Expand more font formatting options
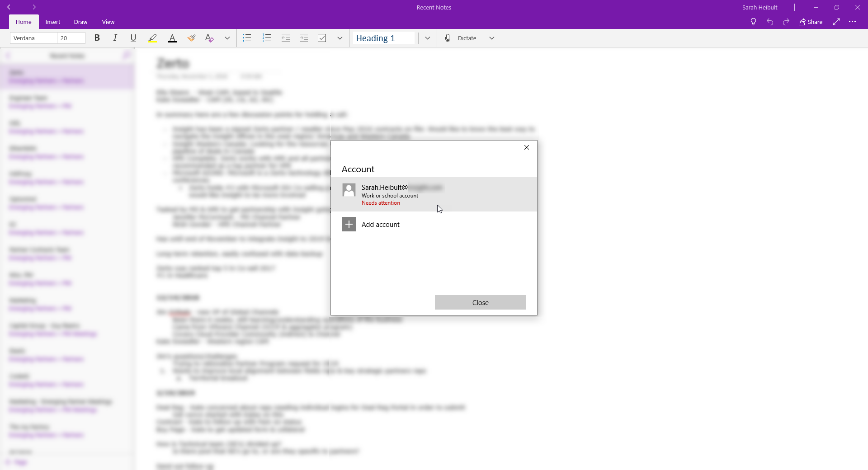868x470 pixels. coord(227,38)
